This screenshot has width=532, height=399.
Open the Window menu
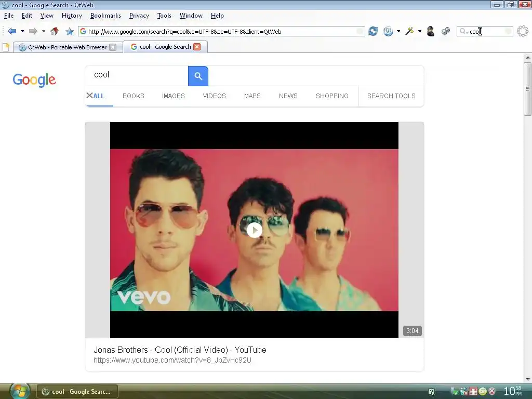click(x=191, y=16)
